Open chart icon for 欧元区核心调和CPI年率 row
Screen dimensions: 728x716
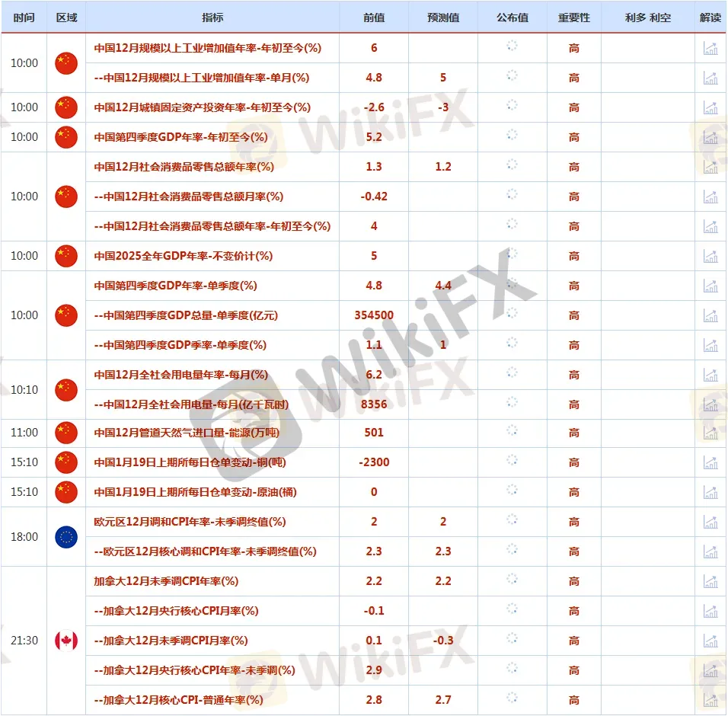tap(710, 551)
